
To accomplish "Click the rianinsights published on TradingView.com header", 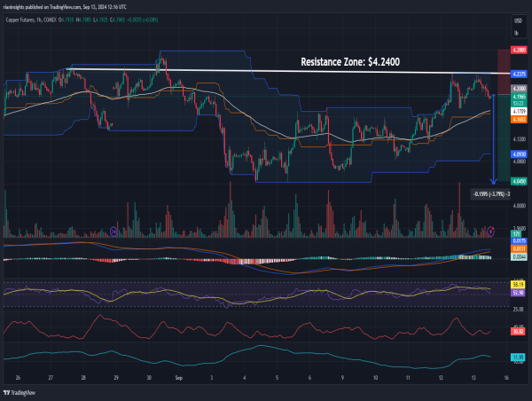I will point(65,7).
